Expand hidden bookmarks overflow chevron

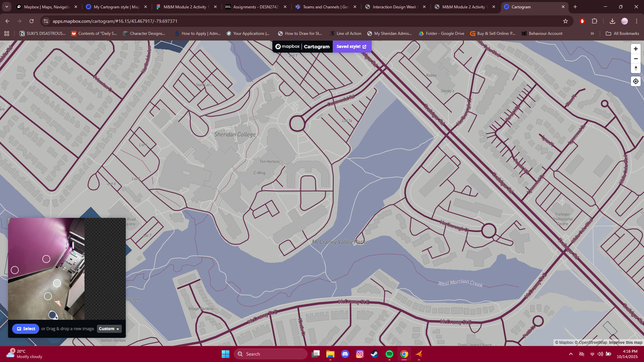[592, 34]
